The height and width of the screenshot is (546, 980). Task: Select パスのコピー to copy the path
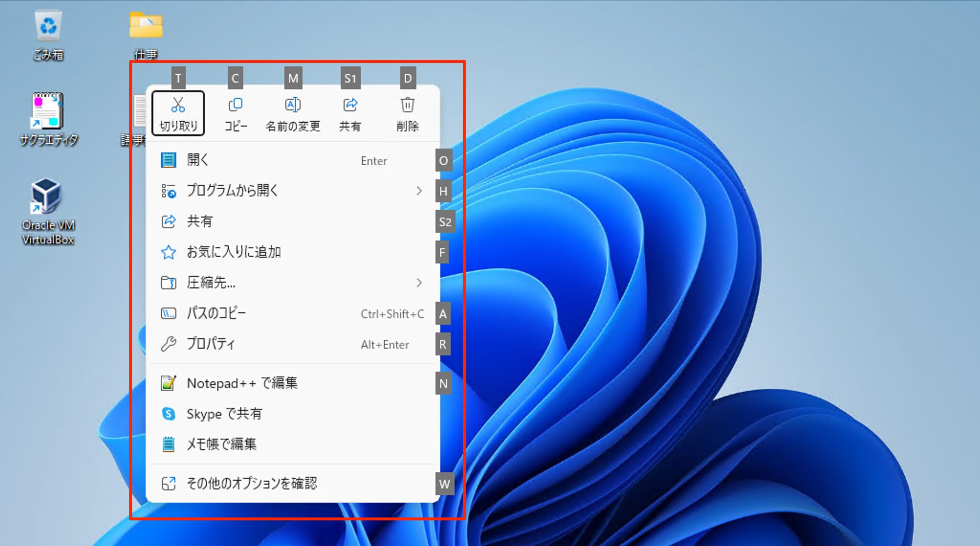tap(216, 313)
